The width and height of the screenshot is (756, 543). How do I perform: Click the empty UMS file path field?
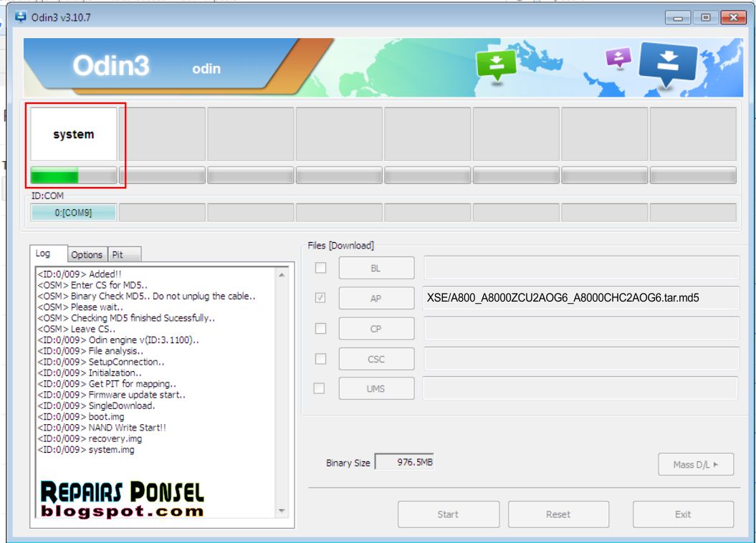click(580, 388)
